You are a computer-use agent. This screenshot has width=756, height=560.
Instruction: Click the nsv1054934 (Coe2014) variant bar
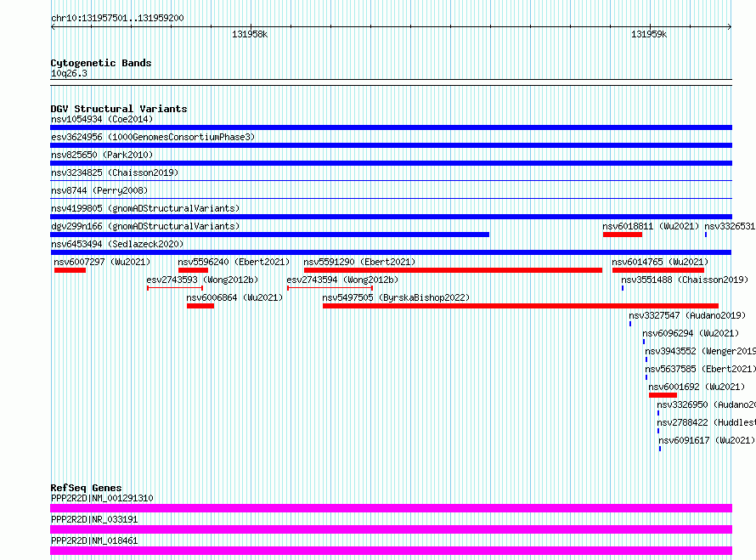(391, 127)
